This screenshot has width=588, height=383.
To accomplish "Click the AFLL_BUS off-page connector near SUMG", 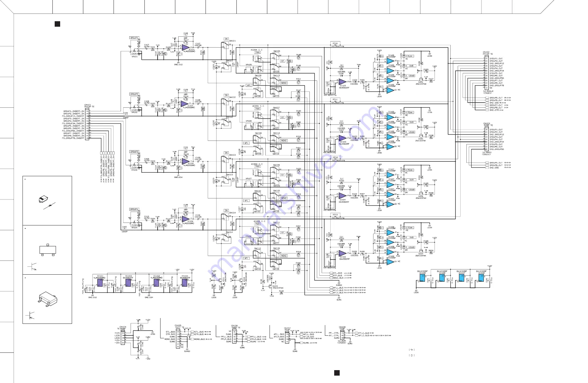I will pos(331,288).
